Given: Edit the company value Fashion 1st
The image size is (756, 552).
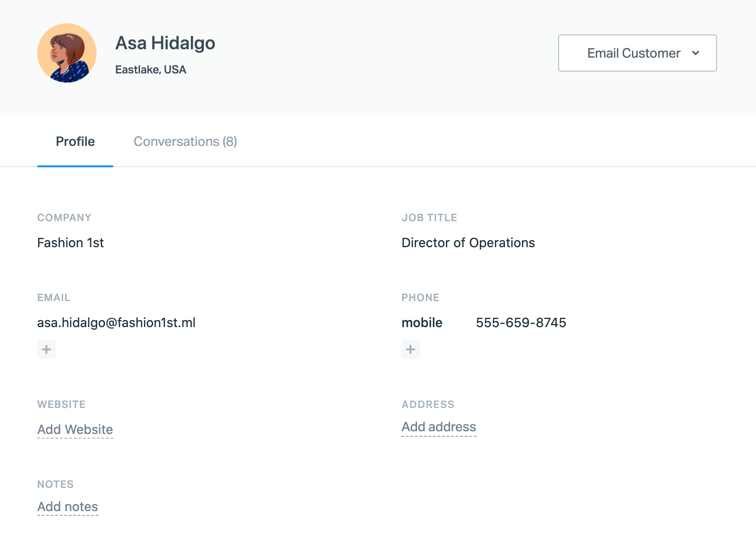Looking at the screenshot, I should pyautogui.click(x=71, y=243).
